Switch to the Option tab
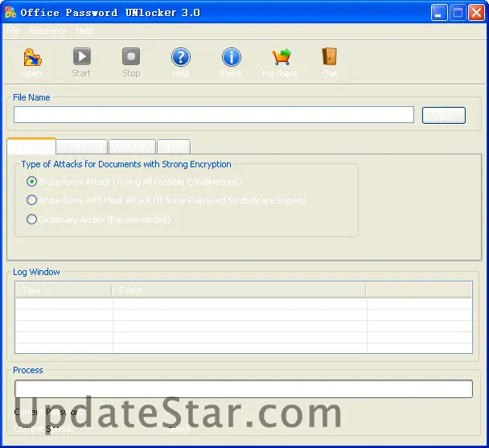Screen dimensions: 489x448 point(174,147)
